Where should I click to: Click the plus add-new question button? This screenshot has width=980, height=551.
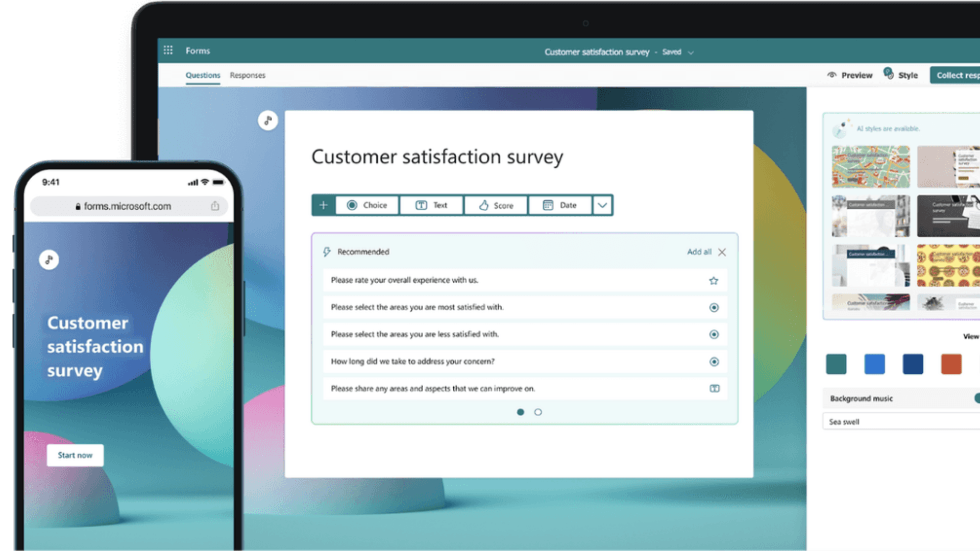click(x=324, y=205)
